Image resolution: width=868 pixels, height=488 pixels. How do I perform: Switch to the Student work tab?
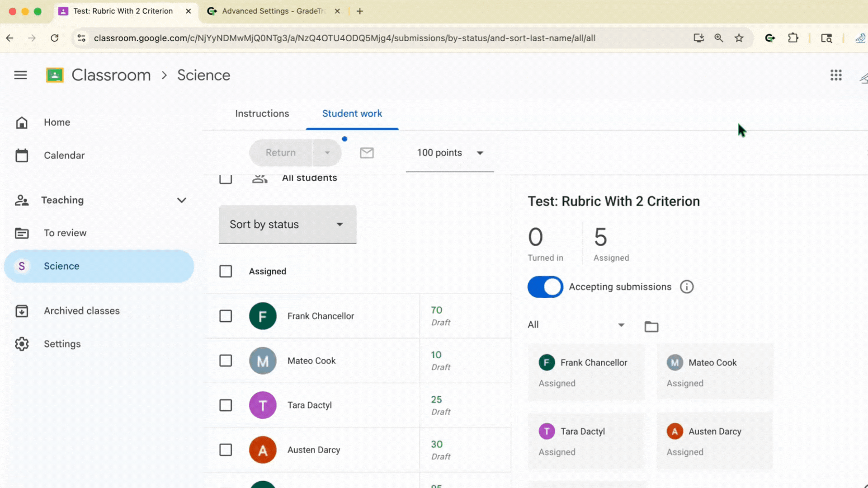pyautogui.click(x=352, y=114)
